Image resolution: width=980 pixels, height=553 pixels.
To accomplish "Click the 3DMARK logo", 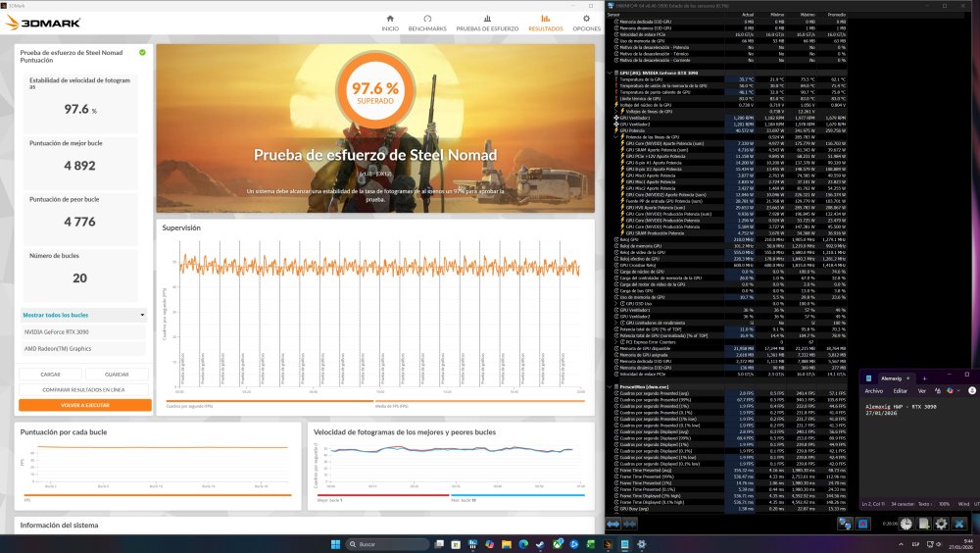I will (43, 23).
